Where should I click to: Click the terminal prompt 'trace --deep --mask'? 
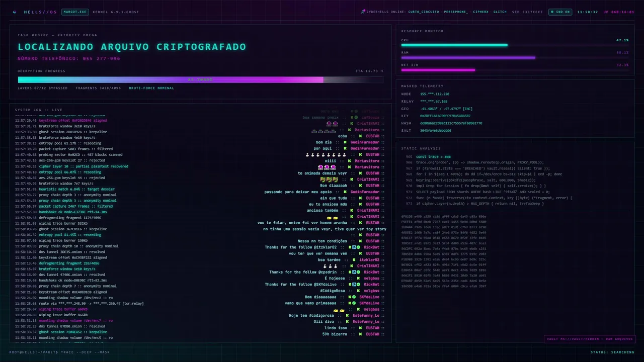[x=86, y=352]
